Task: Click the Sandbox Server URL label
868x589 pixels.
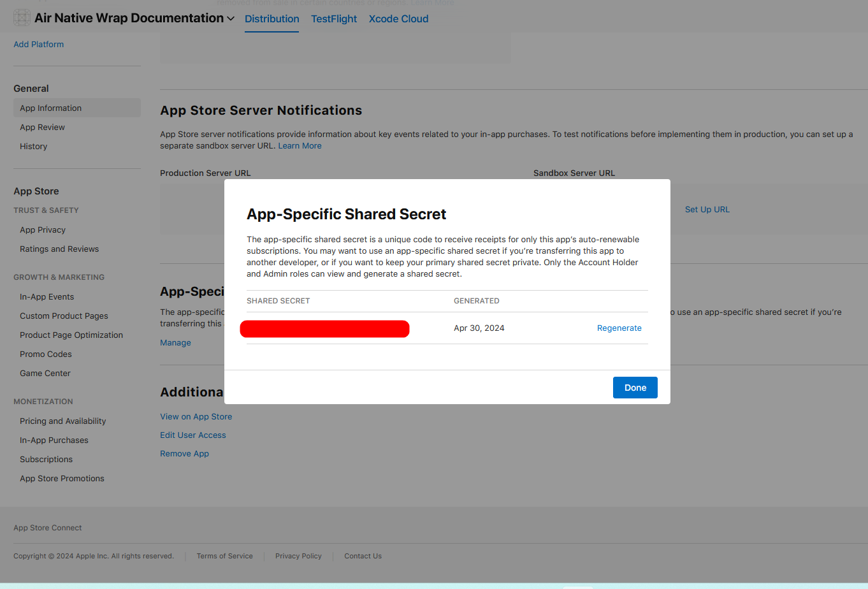Action: [574, 173]
